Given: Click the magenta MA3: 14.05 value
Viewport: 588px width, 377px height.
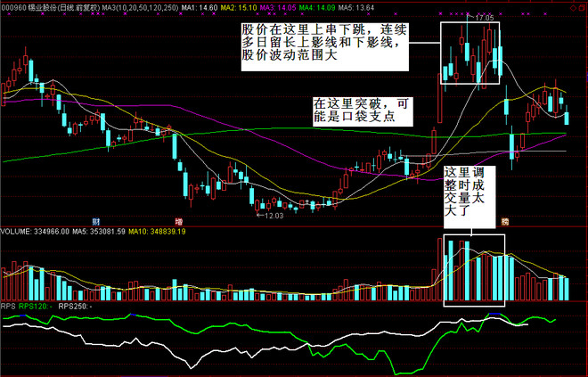Looking at the screenshot, I should pyautogui.click(x=277, y=7).
